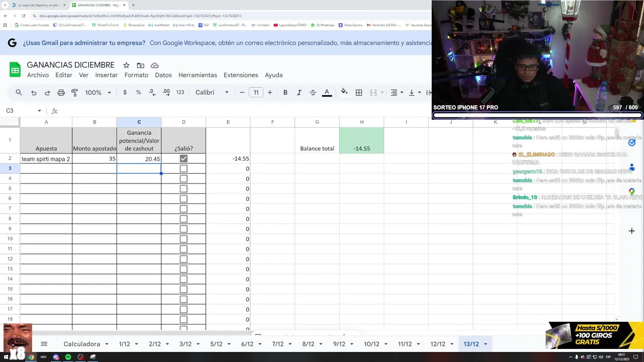This screenshot has width=644, height=362.
Task: Open the borders tool
Action: 359,93
